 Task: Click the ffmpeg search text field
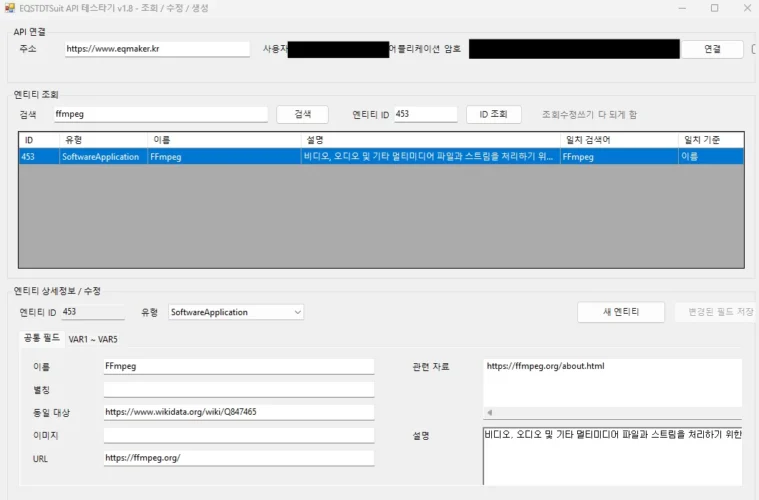(161, 114)
